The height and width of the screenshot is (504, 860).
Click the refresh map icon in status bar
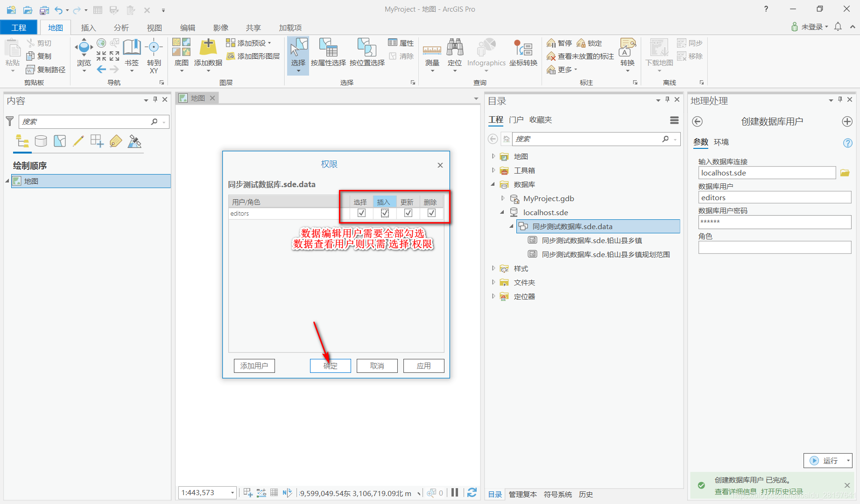coord(472,492)
